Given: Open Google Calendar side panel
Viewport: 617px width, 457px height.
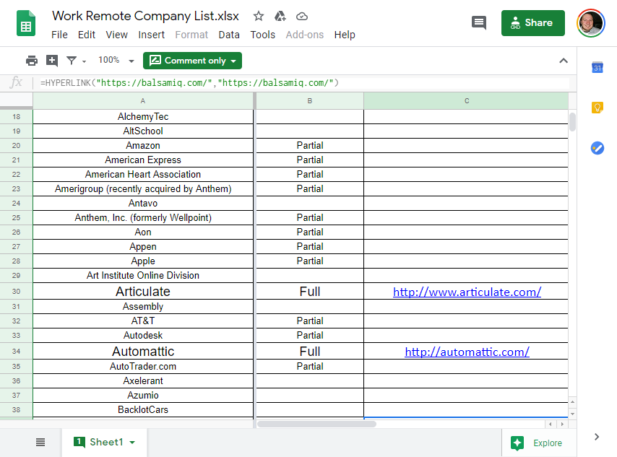Looking at the screenshot, I should pos(597,67).
